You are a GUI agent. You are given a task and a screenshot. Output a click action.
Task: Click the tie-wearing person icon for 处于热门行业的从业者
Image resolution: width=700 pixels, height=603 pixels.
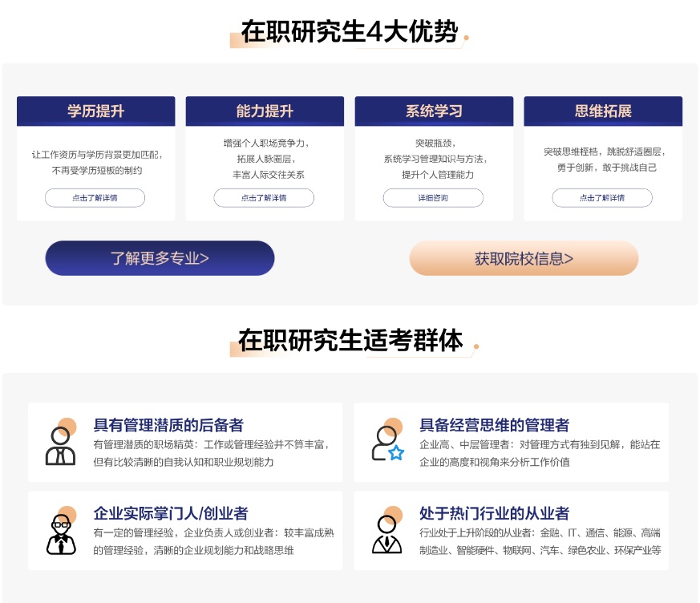coord(387,532)
